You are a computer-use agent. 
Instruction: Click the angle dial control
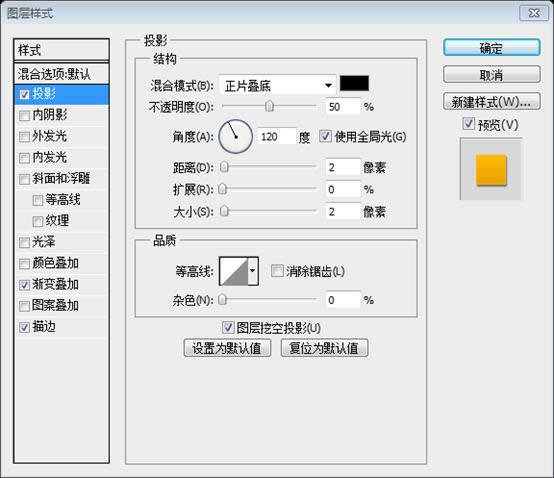pos(235,136)
